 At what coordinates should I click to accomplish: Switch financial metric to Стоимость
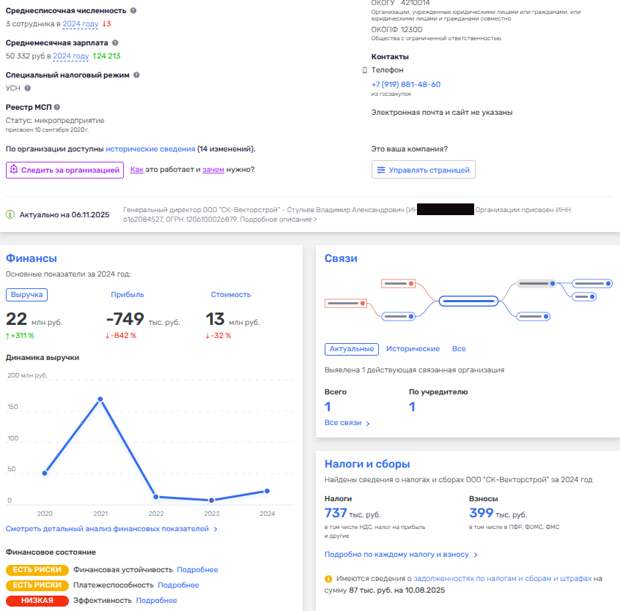pos(230,295)
